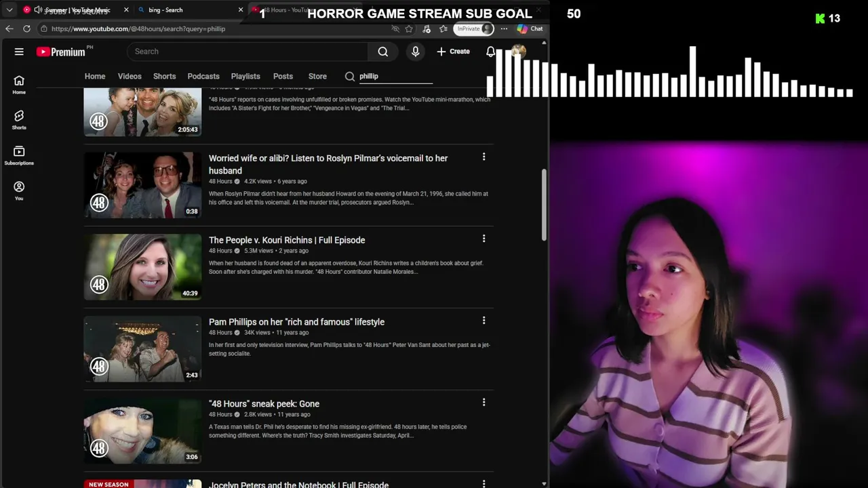Open options for Jocelyn Peters episode

(x=484, y=484)
